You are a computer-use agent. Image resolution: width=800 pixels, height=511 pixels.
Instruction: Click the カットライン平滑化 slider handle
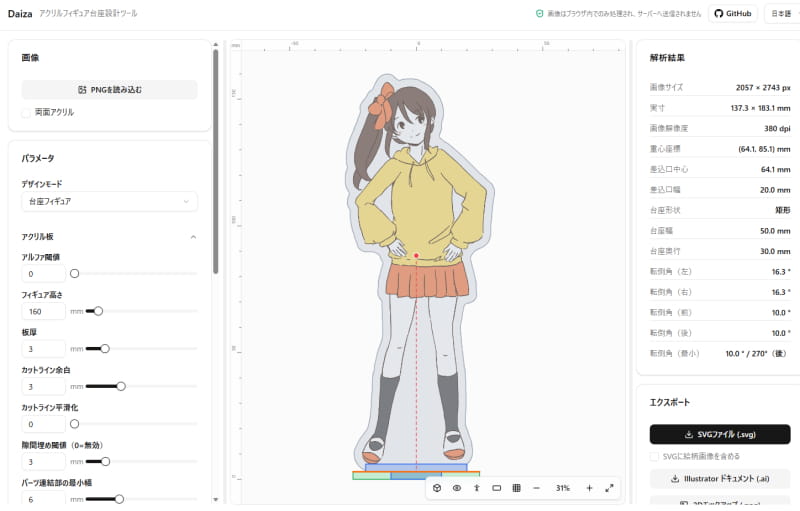tap(74, 424)
